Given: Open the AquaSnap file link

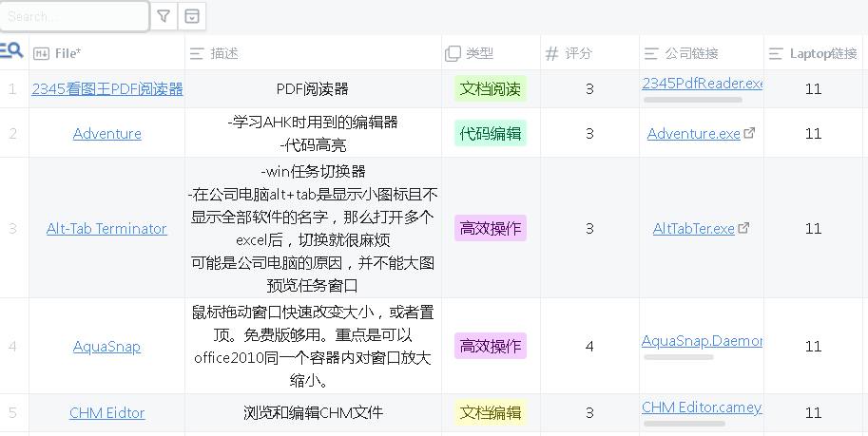Looking at the screenshot, I should (x=106, y=347).
